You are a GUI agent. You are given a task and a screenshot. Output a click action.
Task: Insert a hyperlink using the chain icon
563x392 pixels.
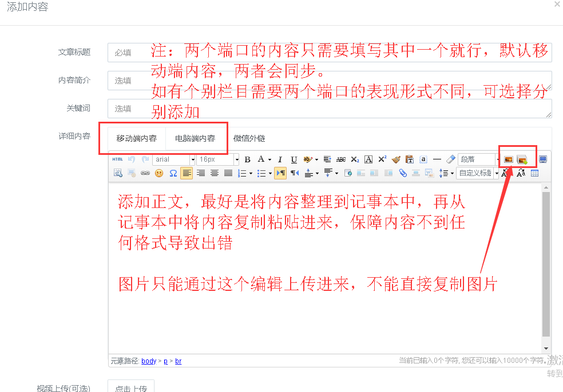(144, 173)
